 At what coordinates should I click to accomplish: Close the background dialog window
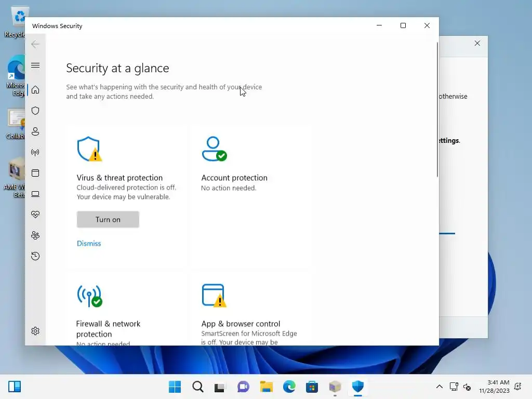[477, 43]
